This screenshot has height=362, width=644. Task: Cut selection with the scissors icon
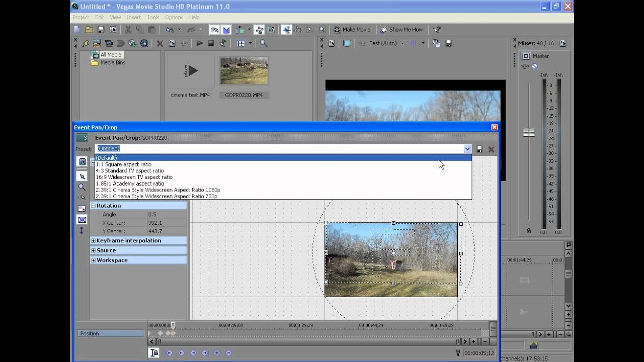point(128,30)
